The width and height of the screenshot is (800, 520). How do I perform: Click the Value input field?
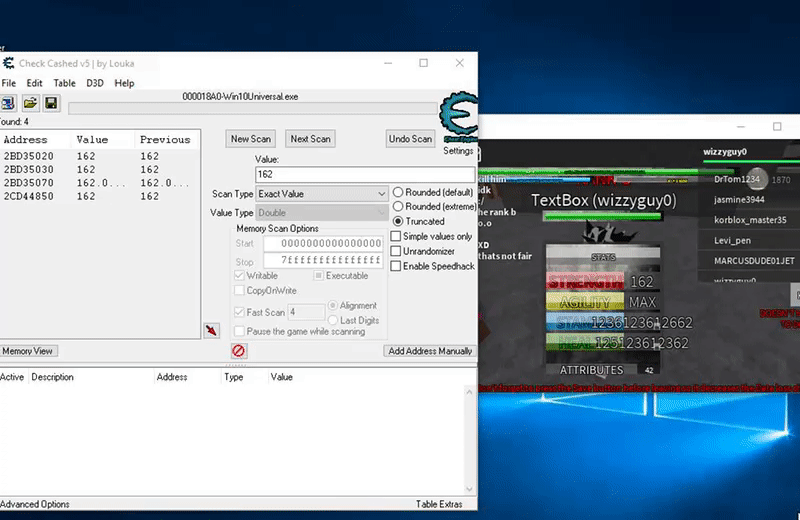point(365,175)
